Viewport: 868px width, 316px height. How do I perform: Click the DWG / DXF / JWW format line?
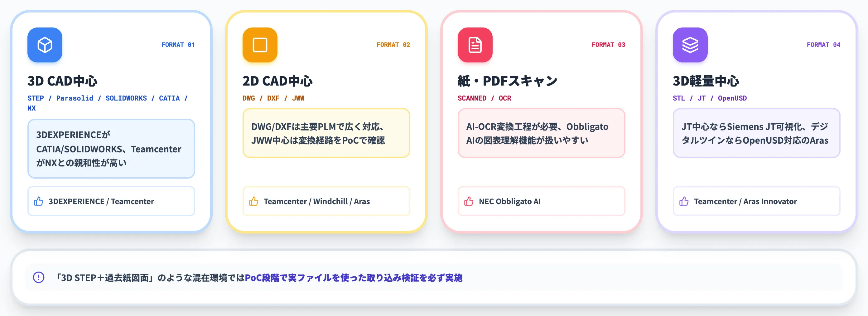click(273, 98)
